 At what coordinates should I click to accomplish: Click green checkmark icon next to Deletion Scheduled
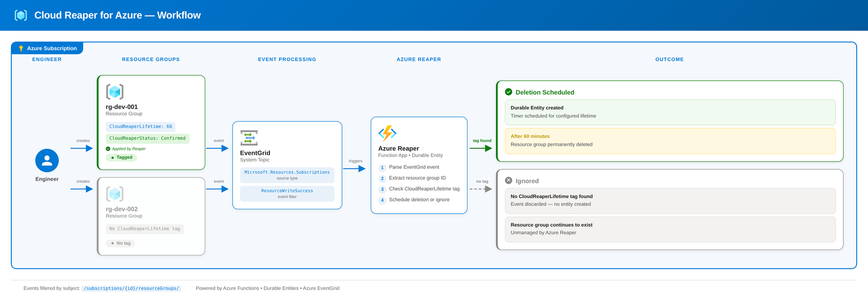(x=509, y=92)
